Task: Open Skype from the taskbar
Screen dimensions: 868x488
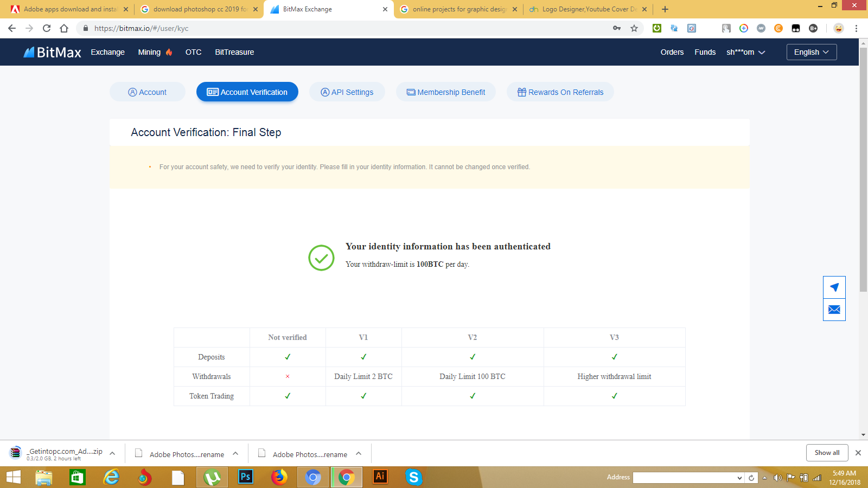Action: [x=414, y=477]
